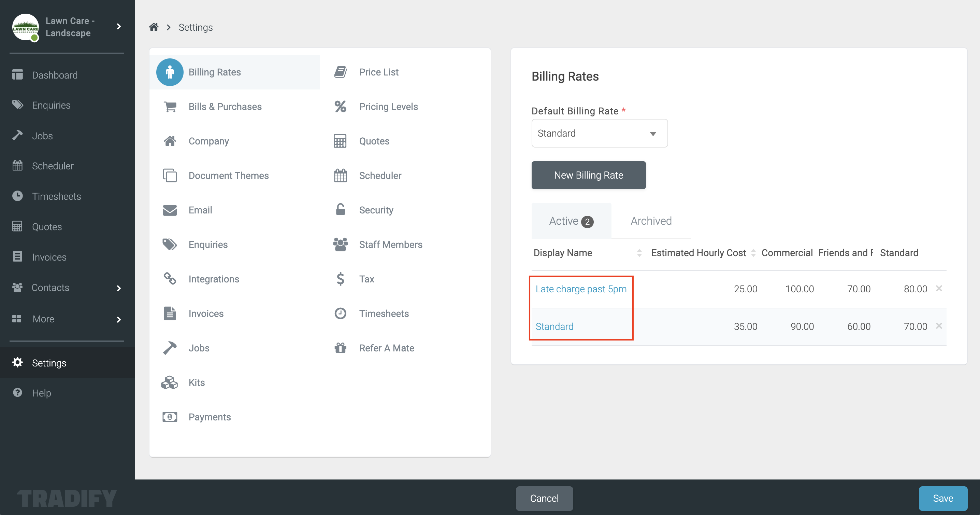Open the Standard billing rate link

pos(554,326)
